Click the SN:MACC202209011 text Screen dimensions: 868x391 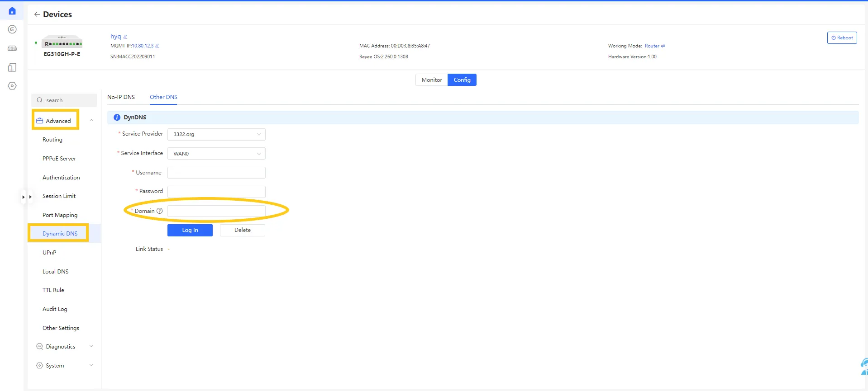point(133,57)
